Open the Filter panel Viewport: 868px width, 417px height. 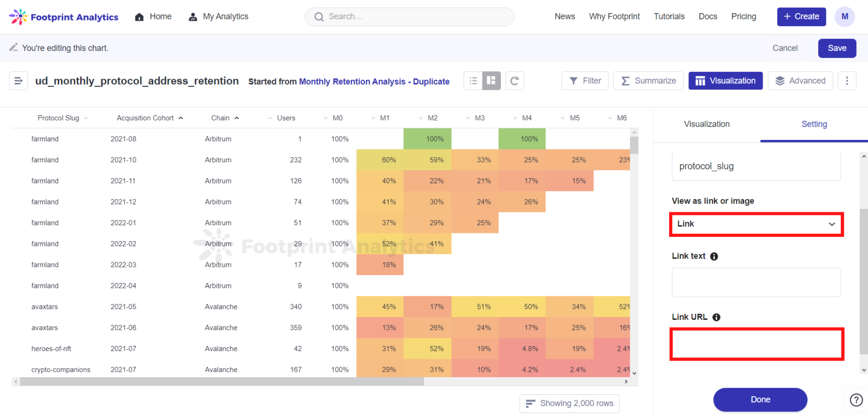coord(585,81)
